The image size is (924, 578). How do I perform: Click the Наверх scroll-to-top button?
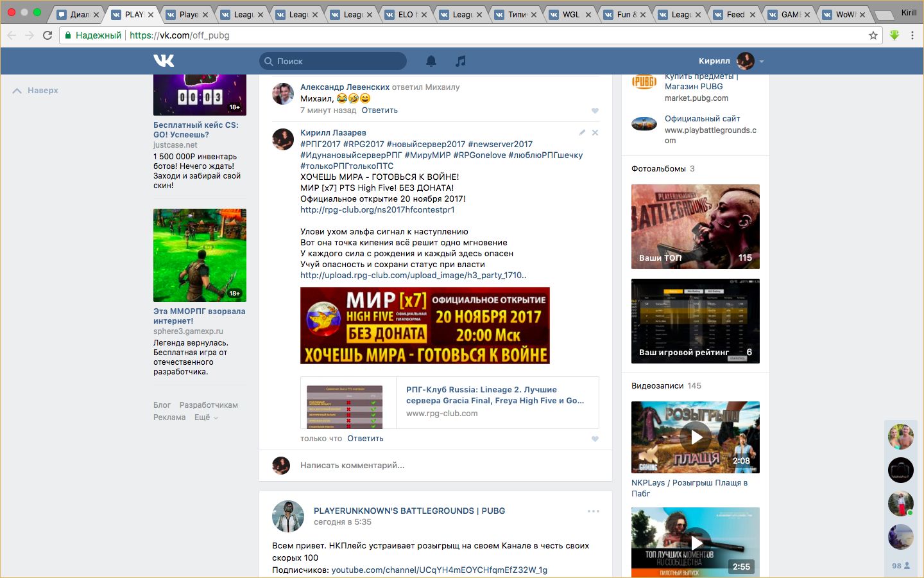pos(35,91)
